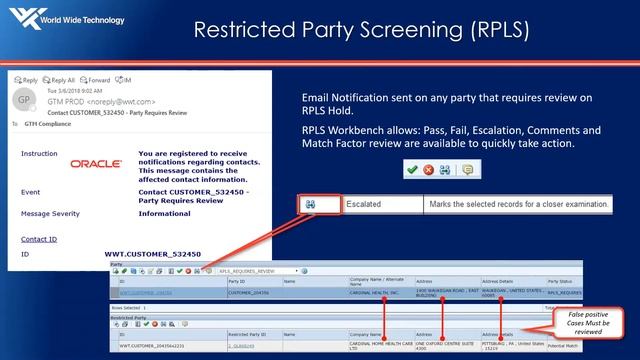Click the green Pass check in Party toolbar
640x360 pixels.
(x=180, y=271)
